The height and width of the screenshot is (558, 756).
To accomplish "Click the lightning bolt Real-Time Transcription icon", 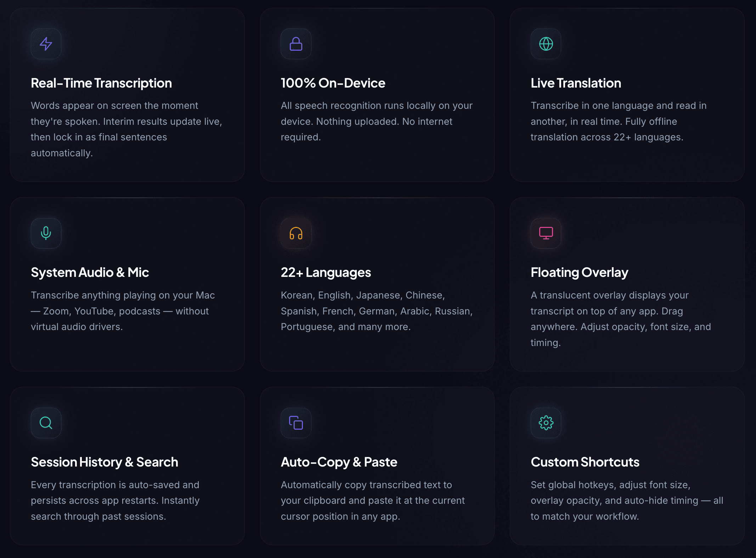I will tap(46, 44).
